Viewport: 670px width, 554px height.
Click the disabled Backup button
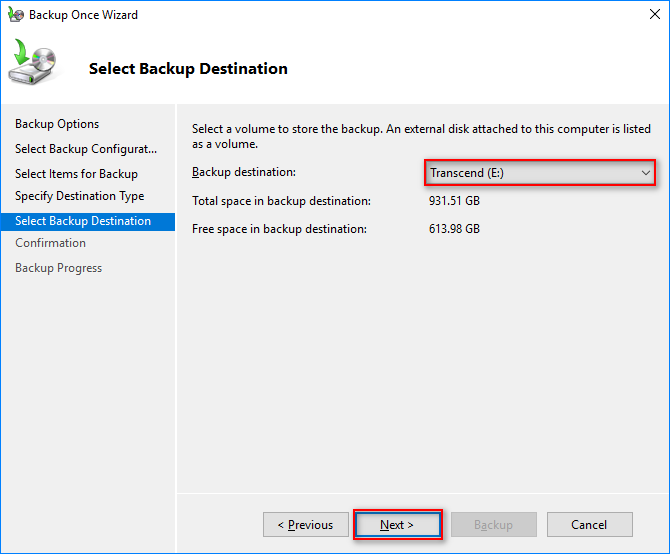coord(494,525)
